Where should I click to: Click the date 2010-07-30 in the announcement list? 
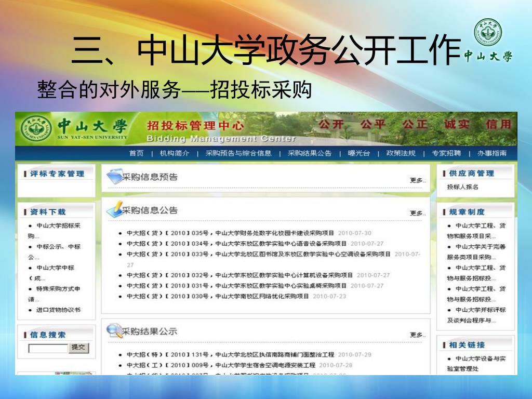(x=354, y=233)
